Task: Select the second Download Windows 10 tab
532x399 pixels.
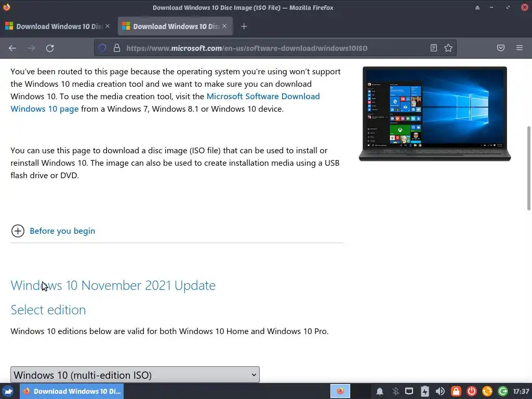Action: click(175, 26)
